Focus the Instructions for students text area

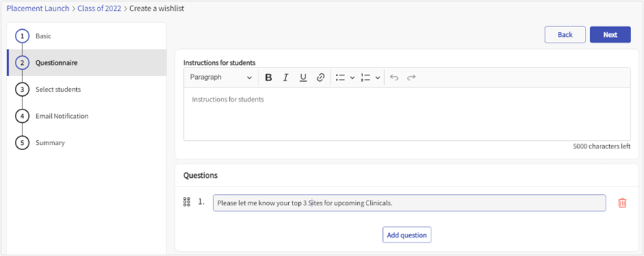coord(407,114)
